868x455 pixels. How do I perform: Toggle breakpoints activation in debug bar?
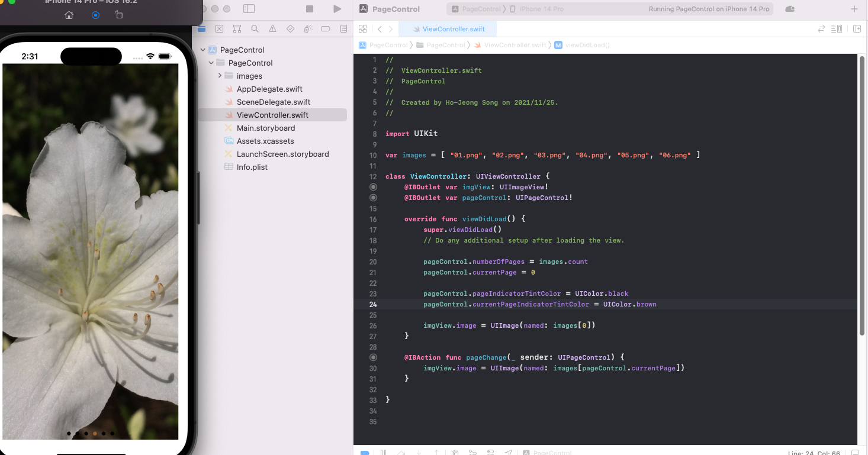(365, 453)
